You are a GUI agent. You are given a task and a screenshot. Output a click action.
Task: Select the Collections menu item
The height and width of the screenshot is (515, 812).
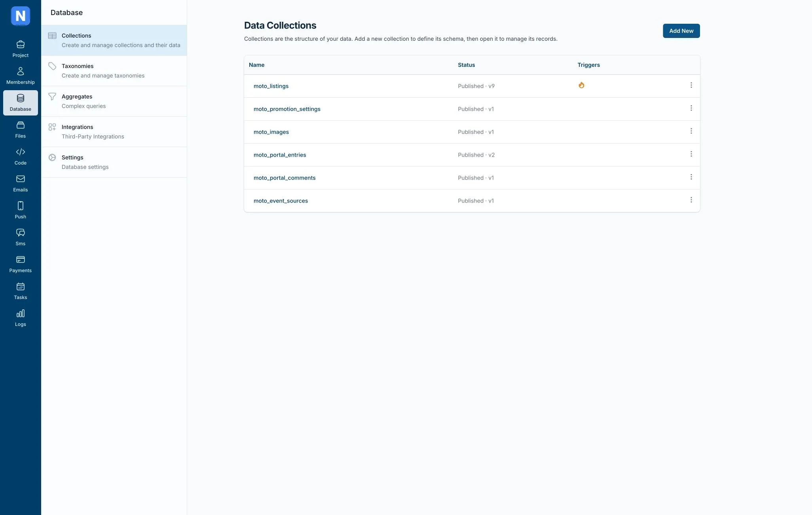[114, 40]
